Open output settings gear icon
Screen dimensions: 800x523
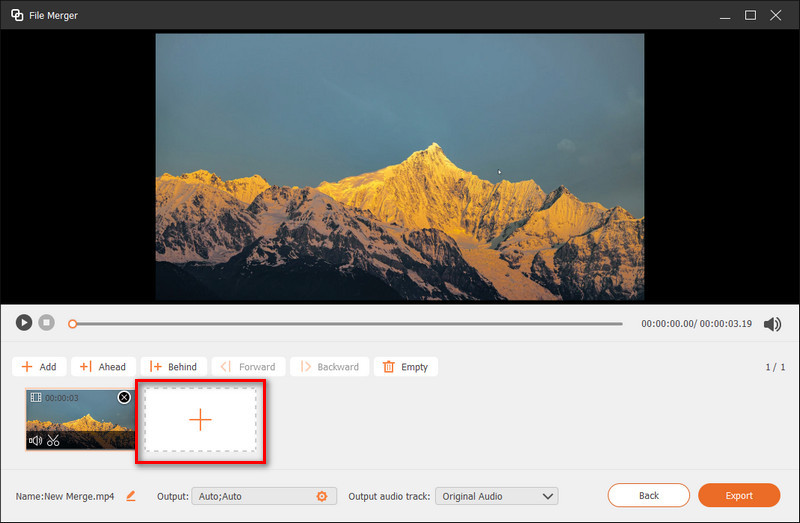tap(321, 496)
